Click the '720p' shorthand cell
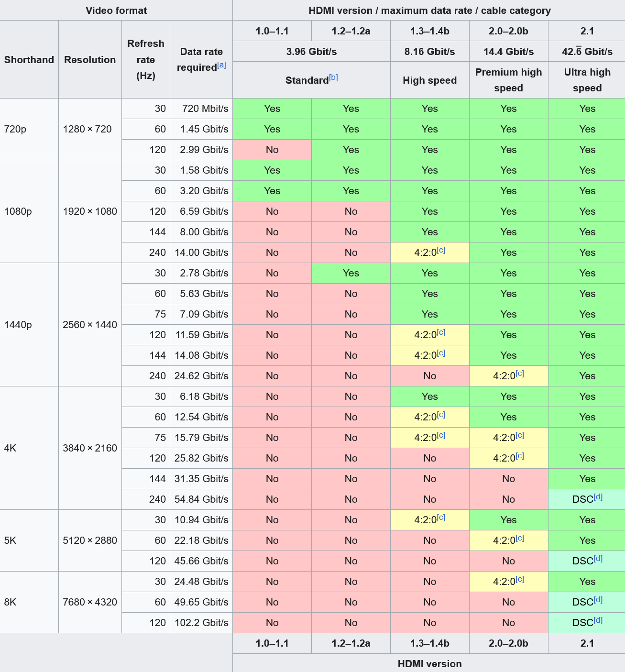The image size is (625, 672). coord(29,129)
